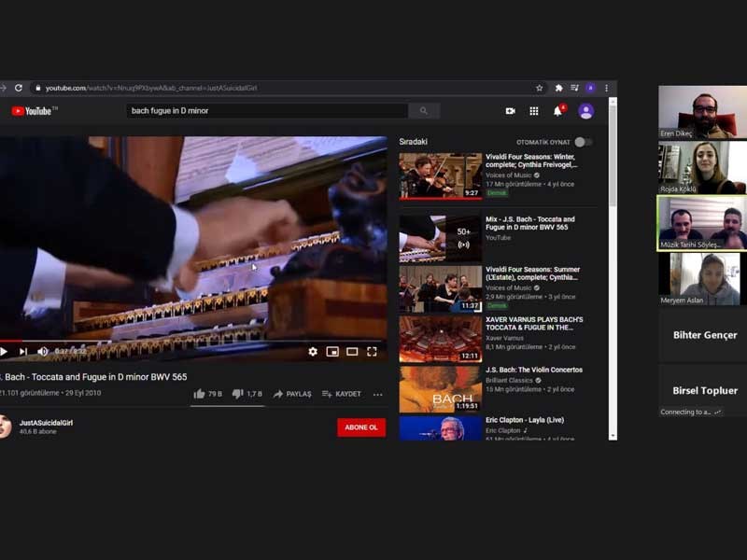747x560 pixels.
Task: Open Vivaldi Four Seasons: Summer title link
Action: pos(532,273)
